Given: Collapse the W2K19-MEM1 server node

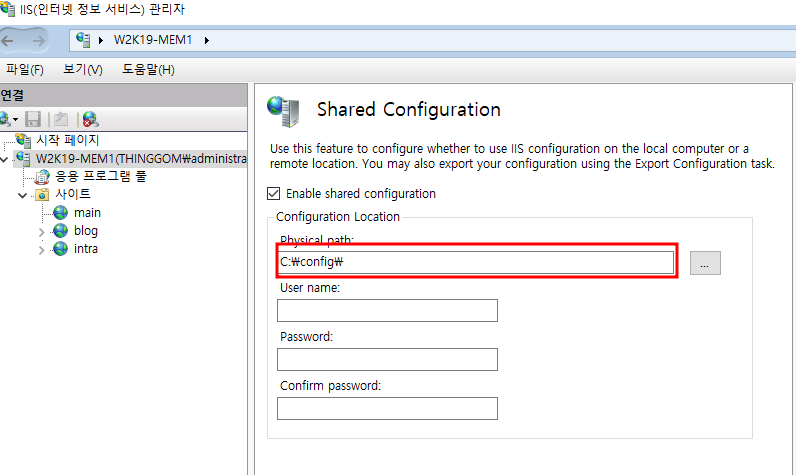Looking at the screenshot, I should (4, 159).
